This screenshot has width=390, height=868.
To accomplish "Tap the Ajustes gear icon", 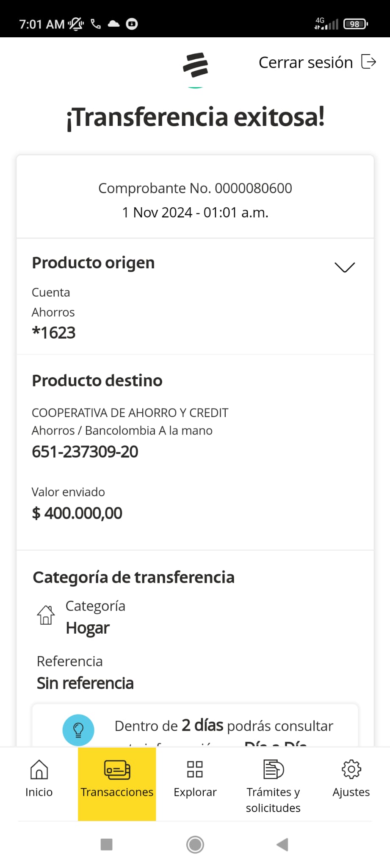I will coord(351,769).
